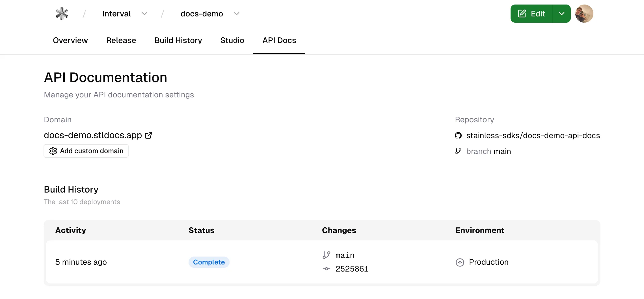Click the commit icon next to 2525861
Viewport: 644px width, 299px height.
(327, 269)
